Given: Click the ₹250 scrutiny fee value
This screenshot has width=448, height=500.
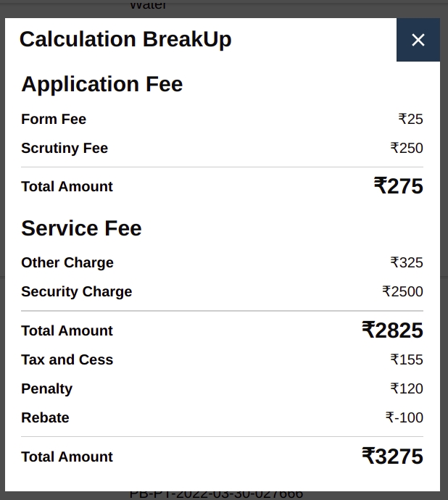Looking at the screenshot, I should point(407,148).
